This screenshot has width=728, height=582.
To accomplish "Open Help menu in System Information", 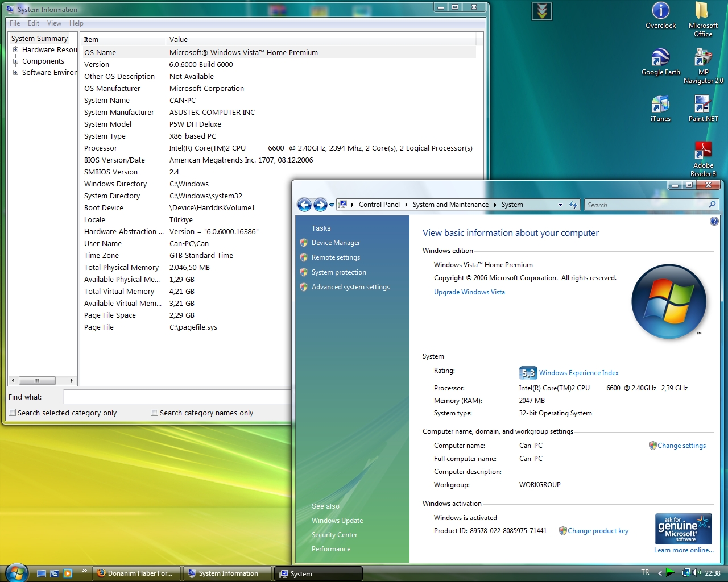I will pos(76,23).
